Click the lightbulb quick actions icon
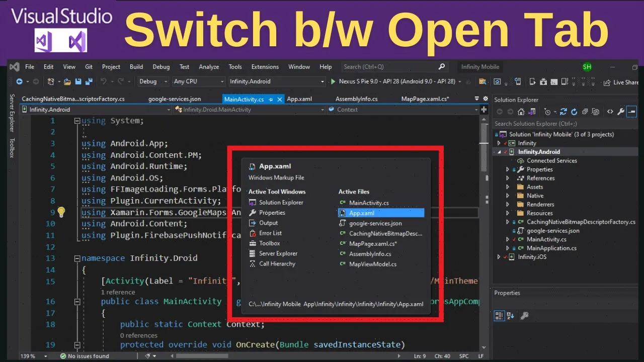 pyautogui.click(x=61, y=212)
